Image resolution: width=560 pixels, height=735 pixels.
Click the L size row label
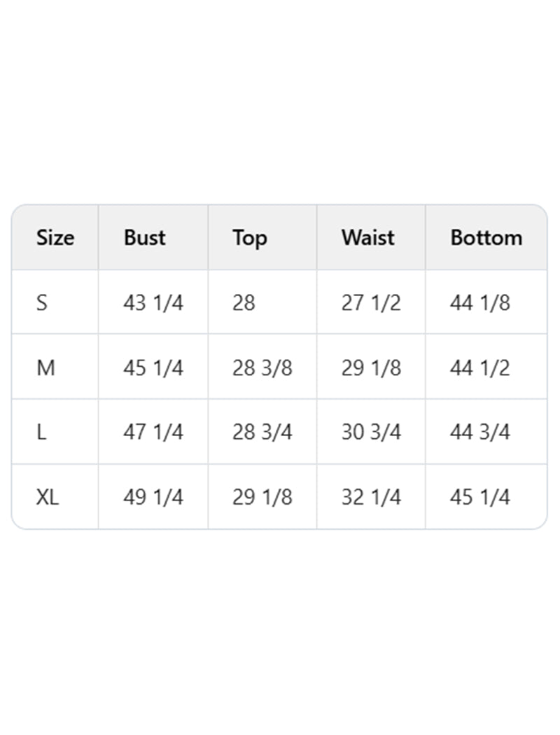pos(42,432)
